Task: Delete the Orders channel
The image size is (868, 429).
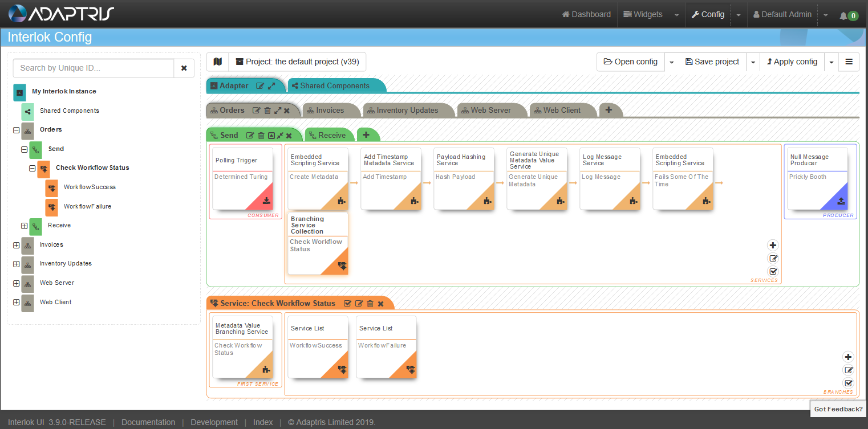Action: (x=267, y=111)
